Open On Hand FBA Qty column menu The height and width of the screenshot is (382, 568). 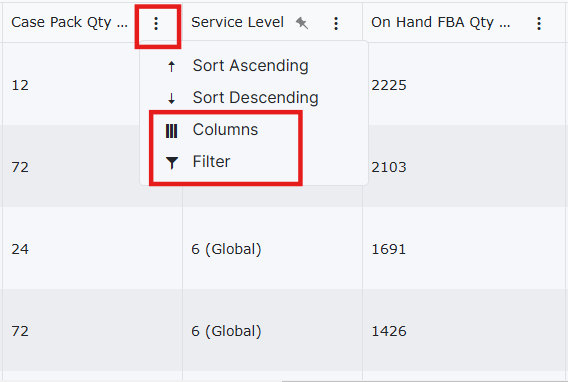539,24
